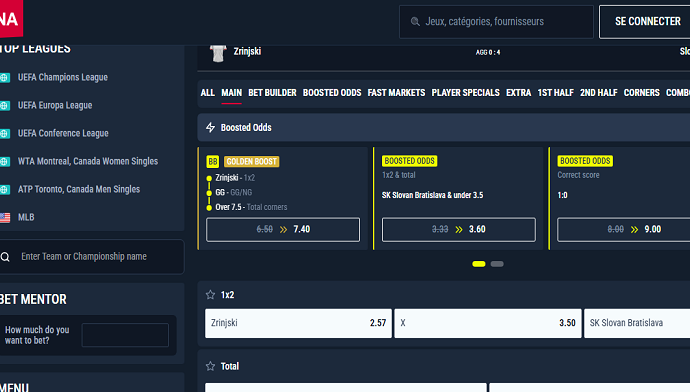This screenshot has height=392, width=690.
Task: Click the MLB USA flag icon
Action: click(5, 217)
